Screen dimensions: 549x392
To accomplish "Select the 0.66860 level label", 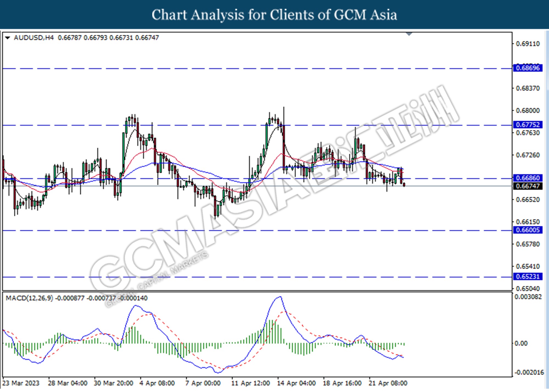I will [528, 178].
